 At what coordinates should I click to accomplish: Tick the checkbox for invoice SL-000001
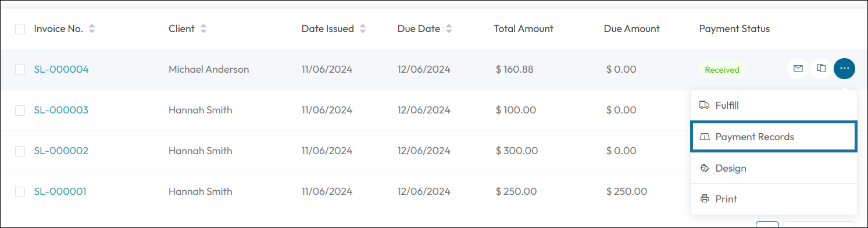(x=20, y=192)
